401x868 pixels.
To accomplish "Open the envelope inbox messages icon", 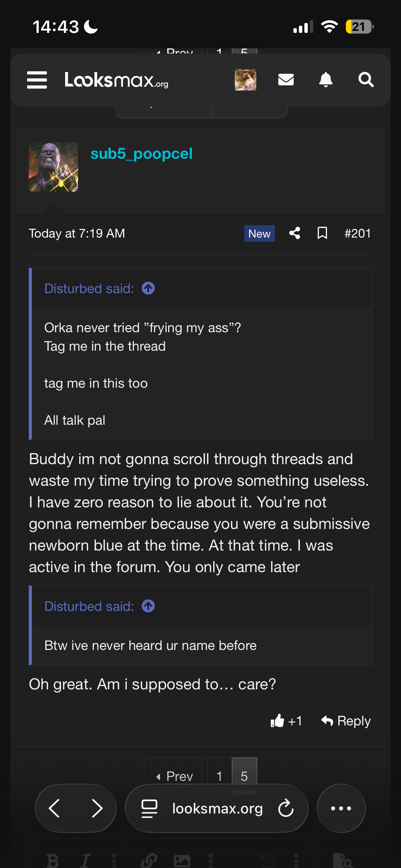I will [x=286, y=80].
